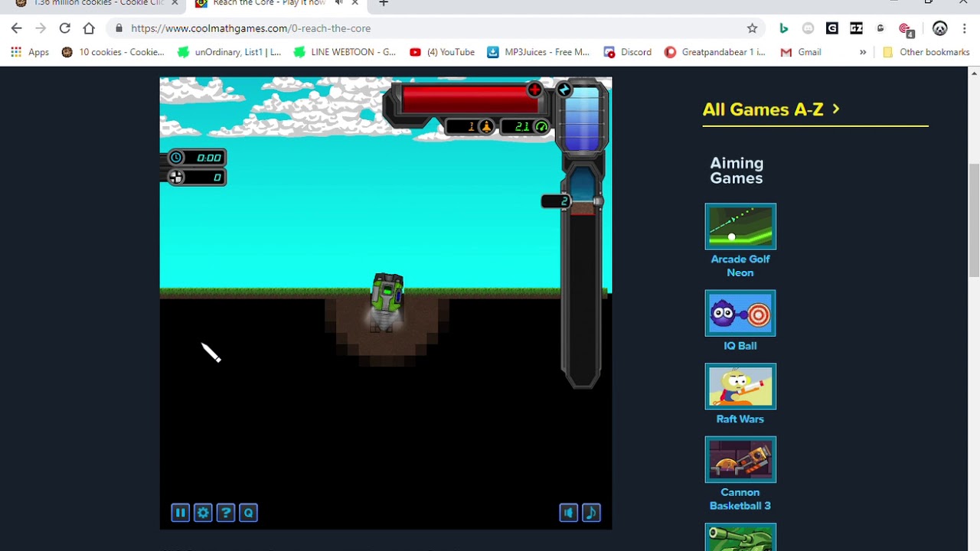Click the site lock security icon
Screen dimensions: 980x551
click(119, 28)
